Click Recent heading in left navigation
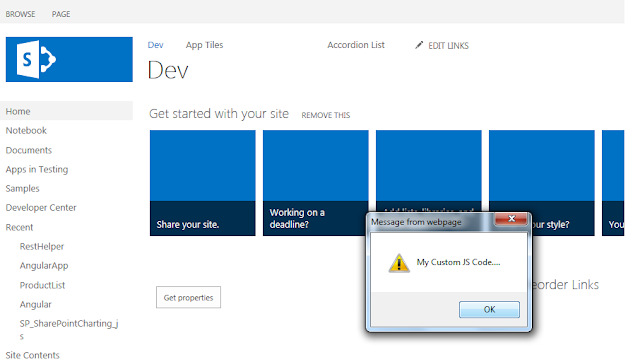640x362 pixels. pyautogui.click(x=19, y=227)
